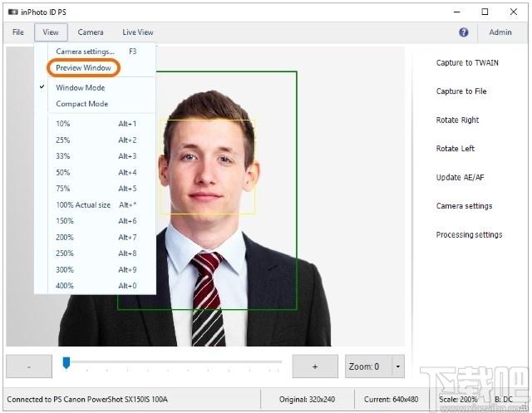Set view scale to 400%

click(x=95, y=286)
